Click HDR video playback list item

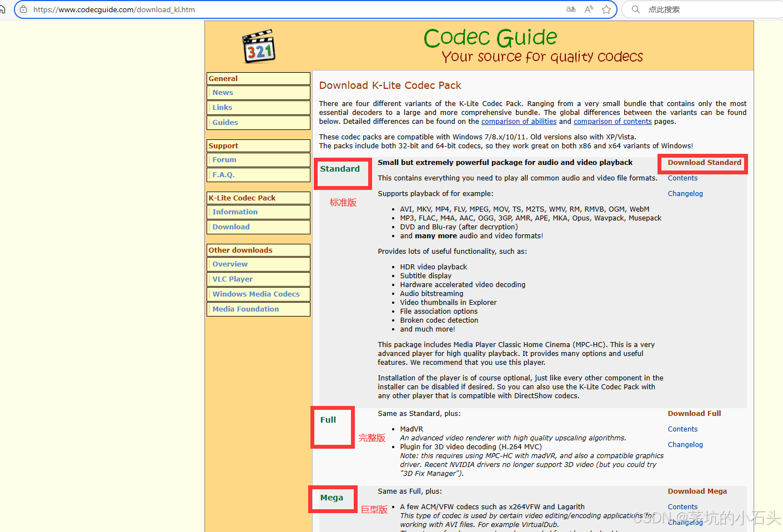click(x=433, y=267)
